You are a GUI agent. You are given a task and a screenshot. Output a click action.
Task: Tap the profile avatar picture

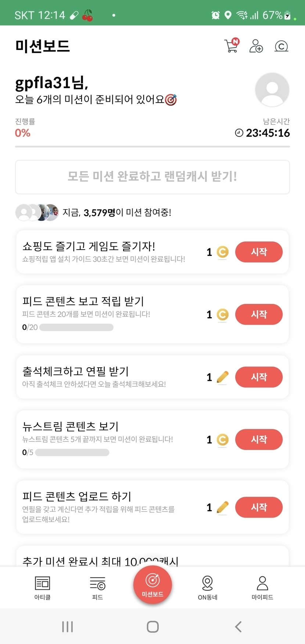click(272, 90)
